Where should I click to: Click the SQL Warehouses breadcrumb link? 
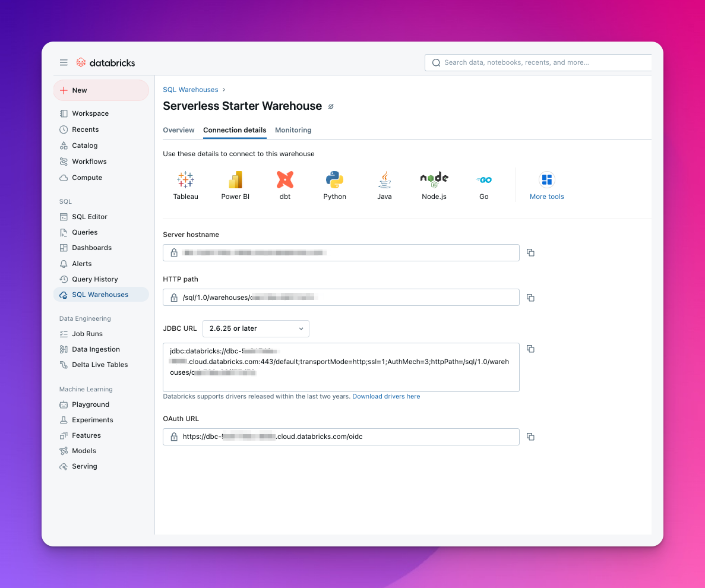point(190,90)
